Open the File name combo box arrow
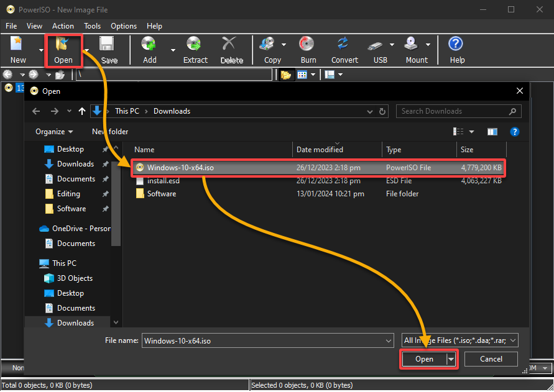Viewport: 554px width, 392px height. tap(388, 341)
